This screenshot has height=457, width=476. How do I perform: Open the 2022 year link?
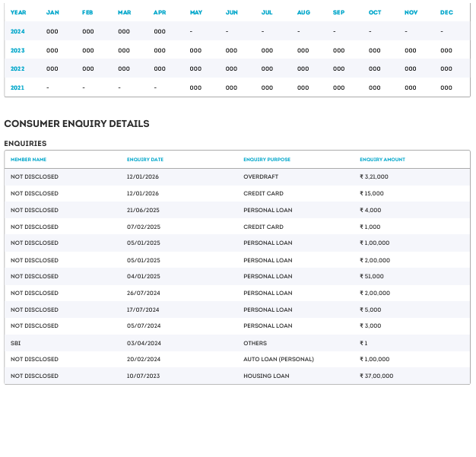[17, 68]
